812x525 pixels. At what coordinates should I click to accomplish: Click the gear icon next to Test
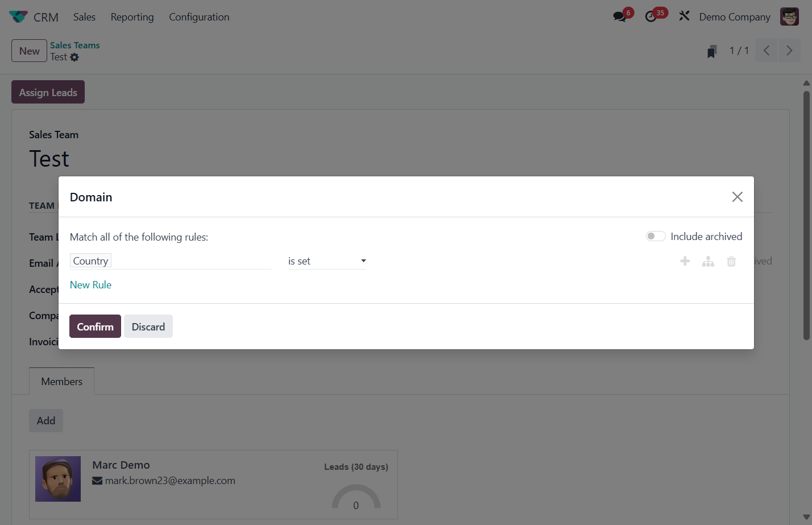(74, 57)
